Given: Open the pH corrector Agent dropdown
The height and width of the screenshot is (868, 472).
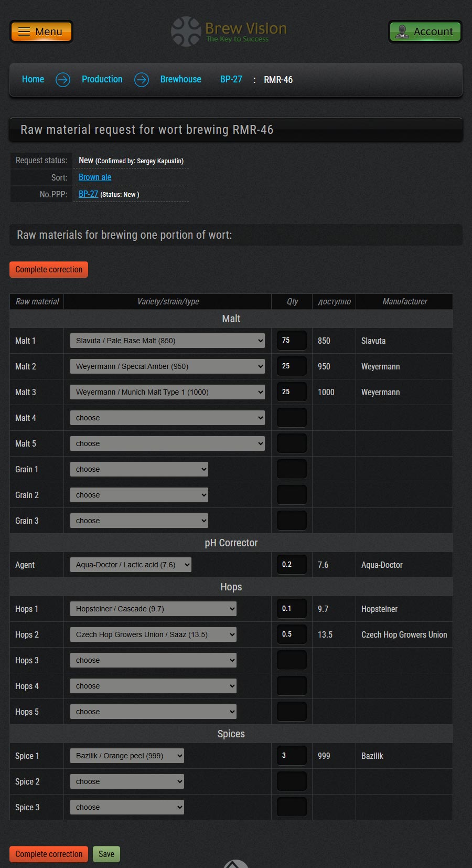Looking at the screenshot, I should pyautogui.click(x=131, y=565).
